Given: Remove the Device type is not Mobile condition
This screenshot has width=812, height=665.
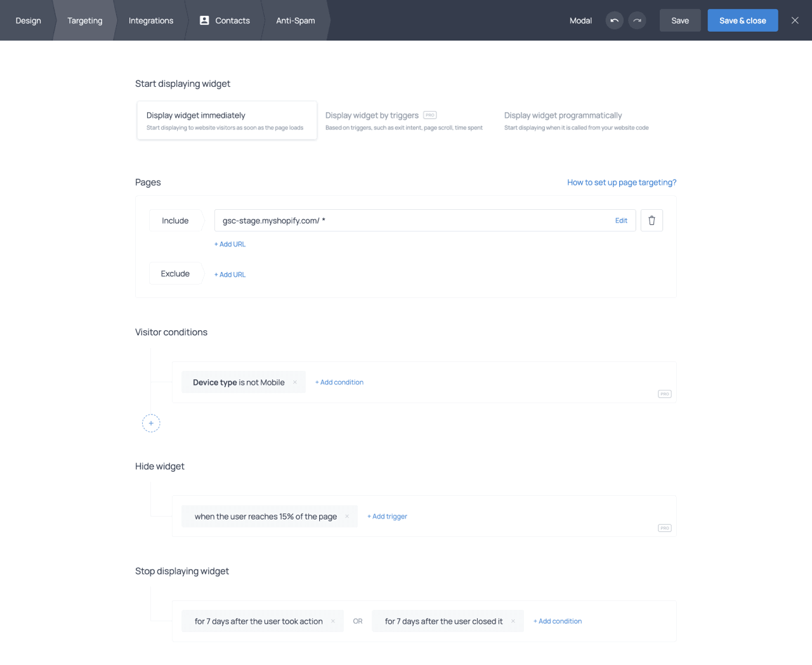Looking at the screenshot, I should [x=295, y=382].
